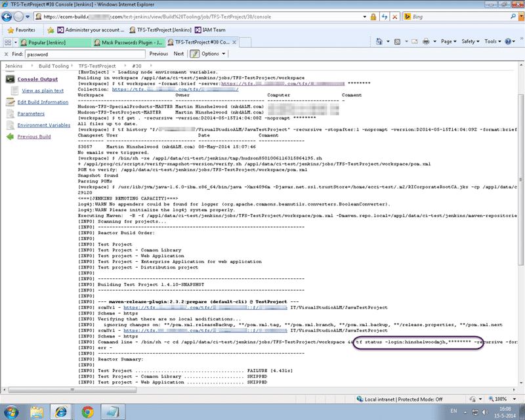Open Windows Explorer from the taskbar
This screenshot has width=525, height=420.
tap(37, 411)
